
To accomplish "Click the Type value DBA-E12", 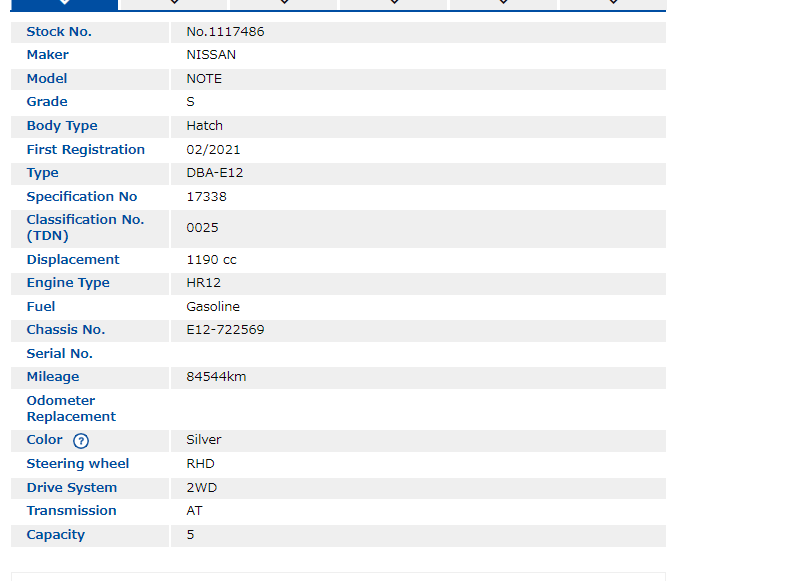I will (214, 173).
